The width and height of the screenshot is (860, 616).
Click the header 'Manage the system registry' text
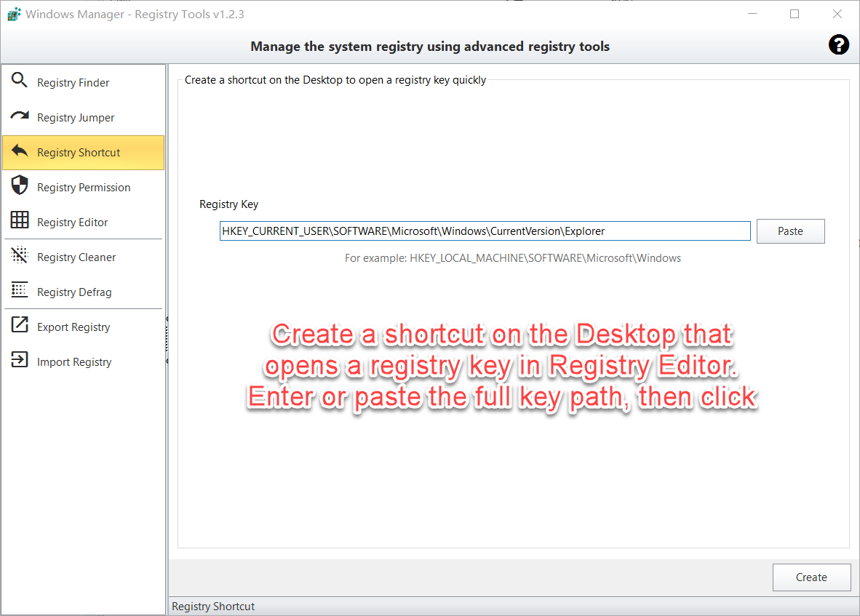point(430,47)
